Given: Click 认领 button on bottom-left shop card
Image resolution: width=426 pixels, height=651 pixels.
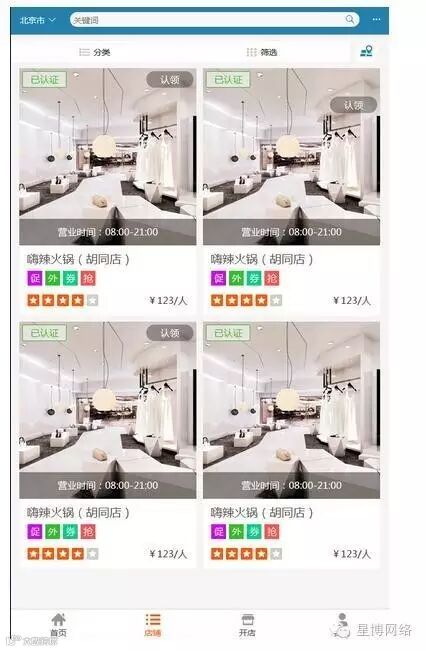Looking at the screenshot, I should [x=170, y=333].
